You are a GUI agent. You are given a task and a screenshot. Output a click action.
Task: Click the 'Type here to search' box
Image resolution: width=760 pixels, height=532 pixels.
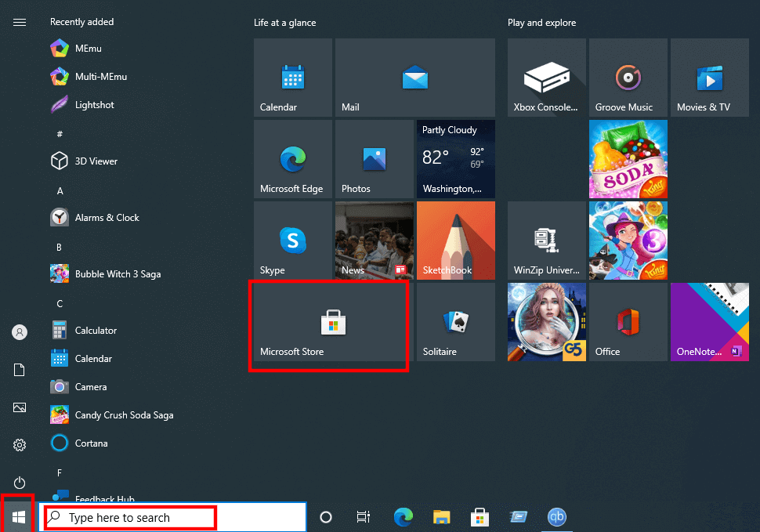click(x=172, y=517)
